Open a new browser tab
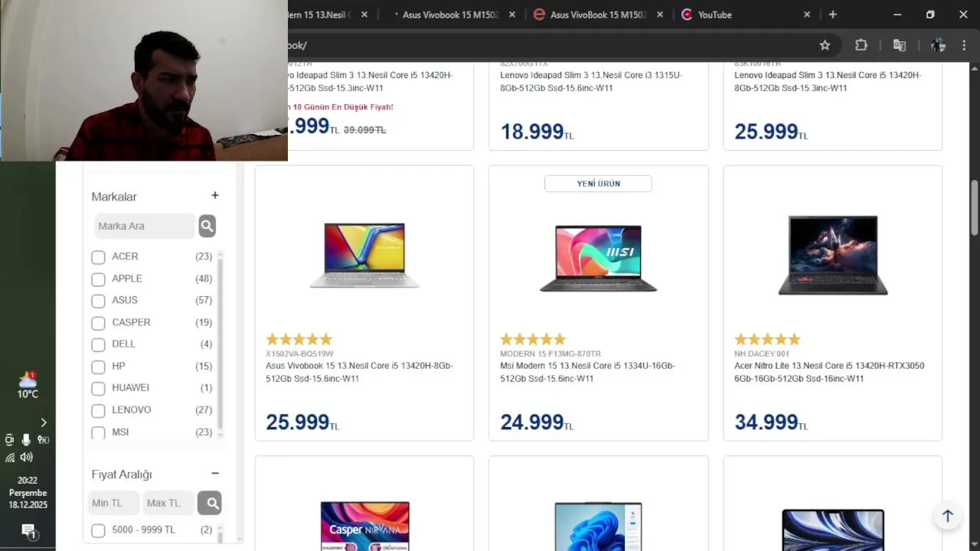980x551 pixels. click(x=833, y=15)
